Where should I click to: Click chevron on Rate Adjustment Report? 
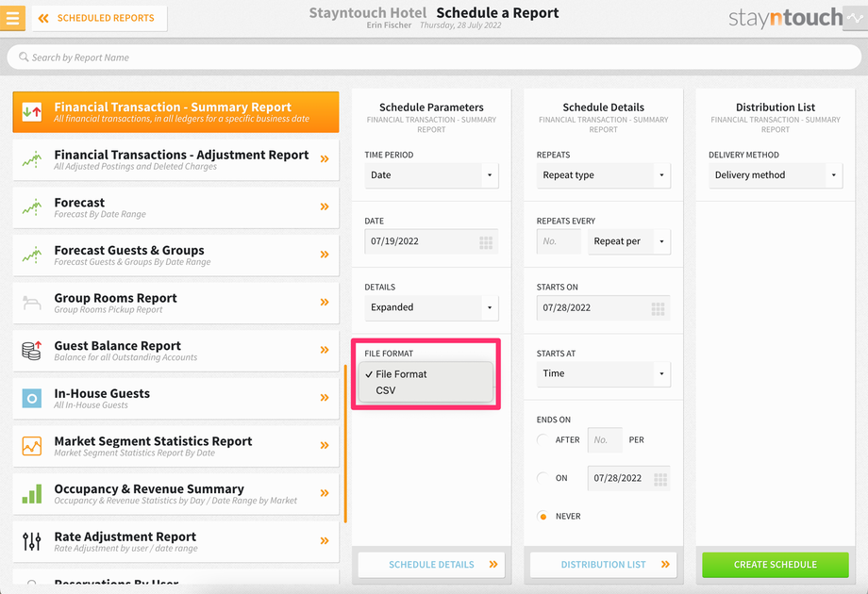[325, 541]
